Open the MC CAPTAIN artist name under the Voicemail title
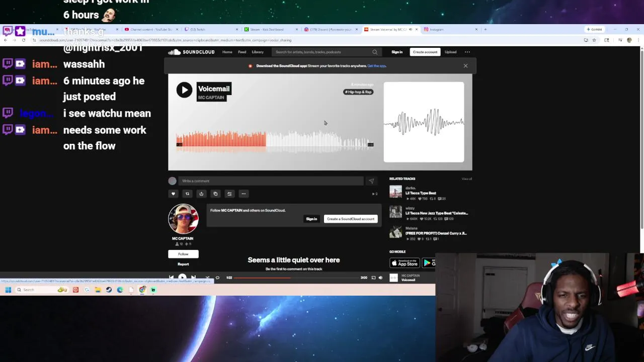Screen dimensions: 644x362 pyautogui.click(x=211, y=98)
